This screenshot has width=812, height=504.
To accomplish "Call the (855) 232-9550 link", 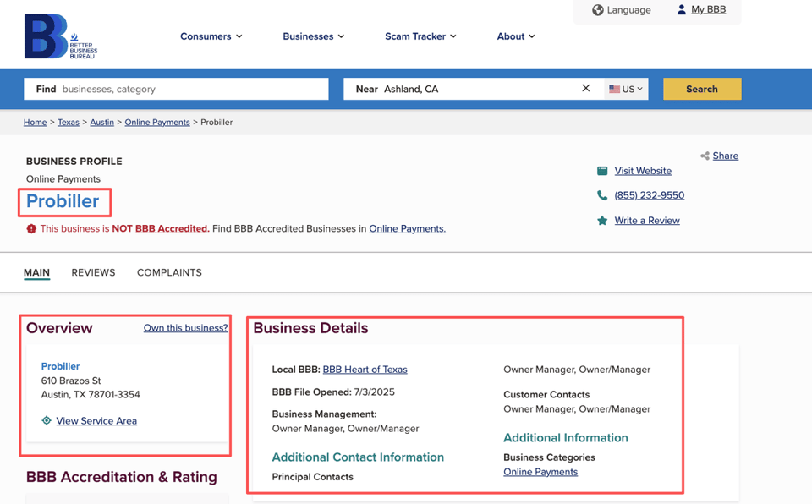I will point(650,195).
